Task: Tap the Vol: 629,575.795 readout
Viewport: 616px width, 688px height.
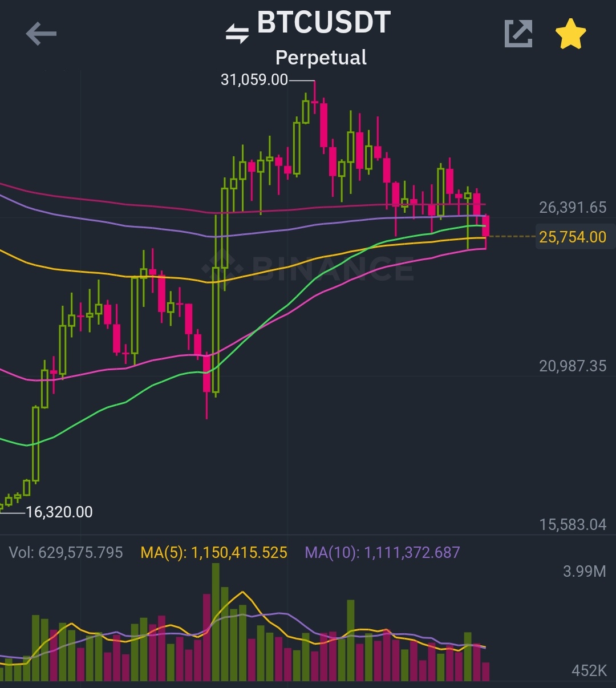Action: (66, 552)
